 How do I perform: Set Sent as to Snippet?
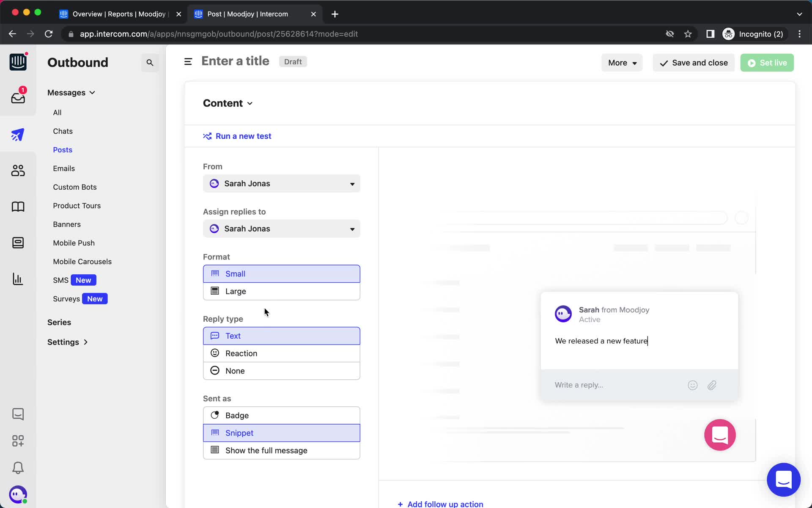click(282, 433)
